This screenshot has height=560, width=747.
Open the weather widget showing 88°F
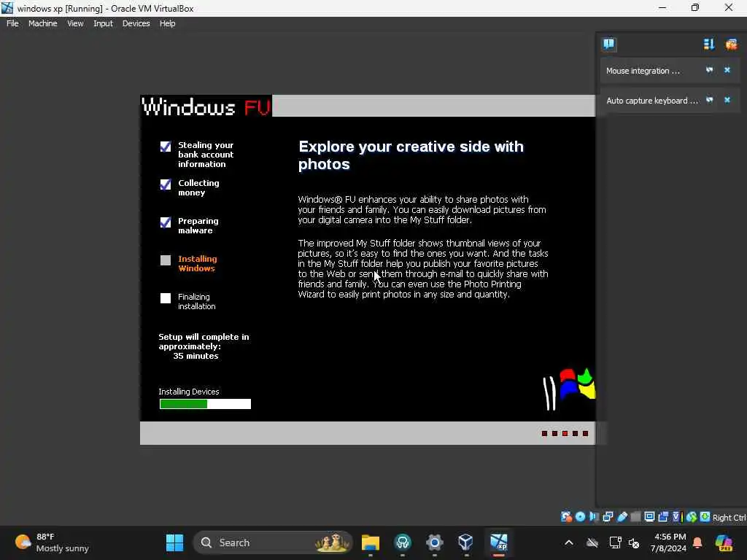pos(53,542)
